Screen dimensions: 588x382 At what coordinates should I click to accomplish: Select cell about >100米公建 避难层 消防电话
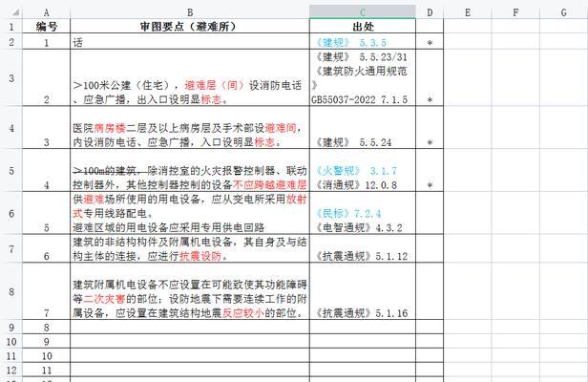(x=190, y=77)
